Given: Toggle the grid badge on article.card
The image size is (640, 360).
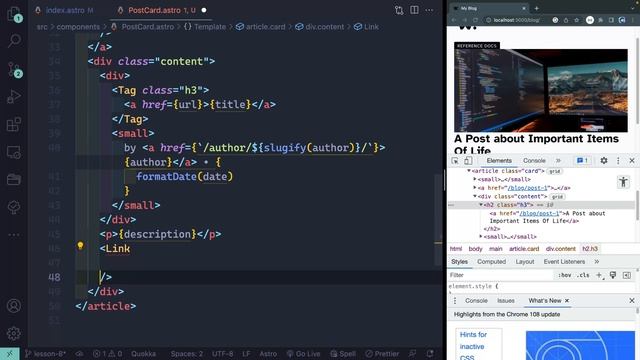Looking at the screenshot, I should 554,171.
